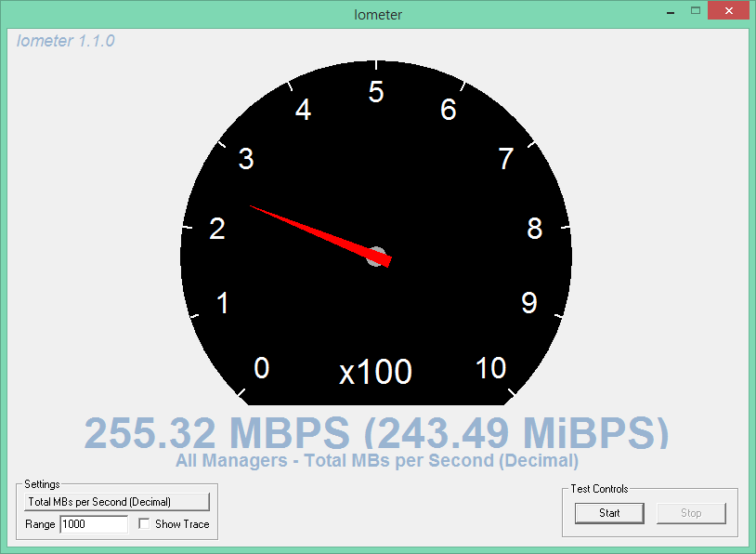This screenshot has height=554, width=756.
Task: Enable the Show Trace checkbox
Action: tap(144, 523)
